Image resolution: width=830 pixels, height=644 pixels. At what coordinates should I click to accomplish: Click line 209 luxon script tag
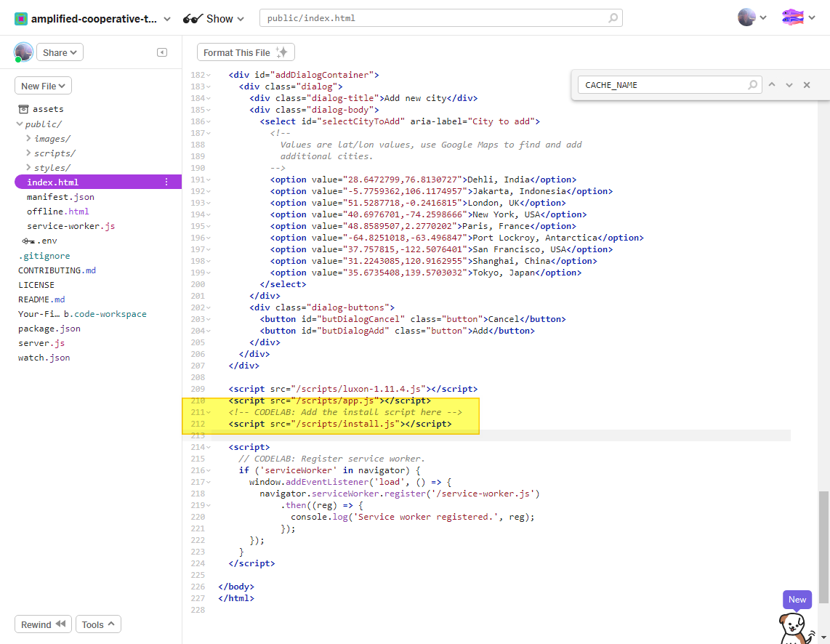352,389
